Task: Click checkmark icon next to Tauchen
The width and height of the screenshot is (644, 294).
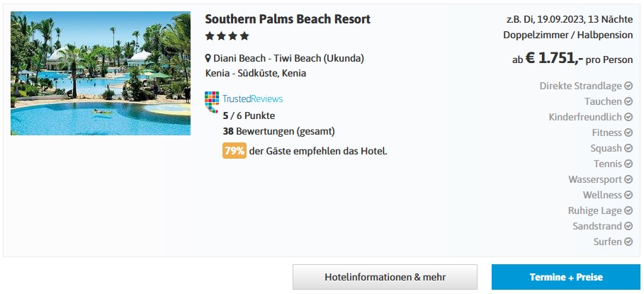Action: point(628,101)
